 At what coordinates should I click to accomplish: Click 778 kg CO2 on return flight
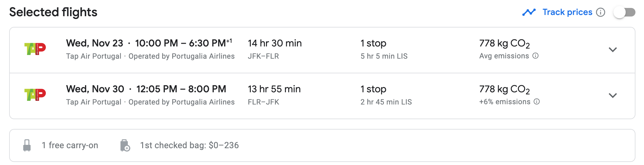tap(505, 89)
